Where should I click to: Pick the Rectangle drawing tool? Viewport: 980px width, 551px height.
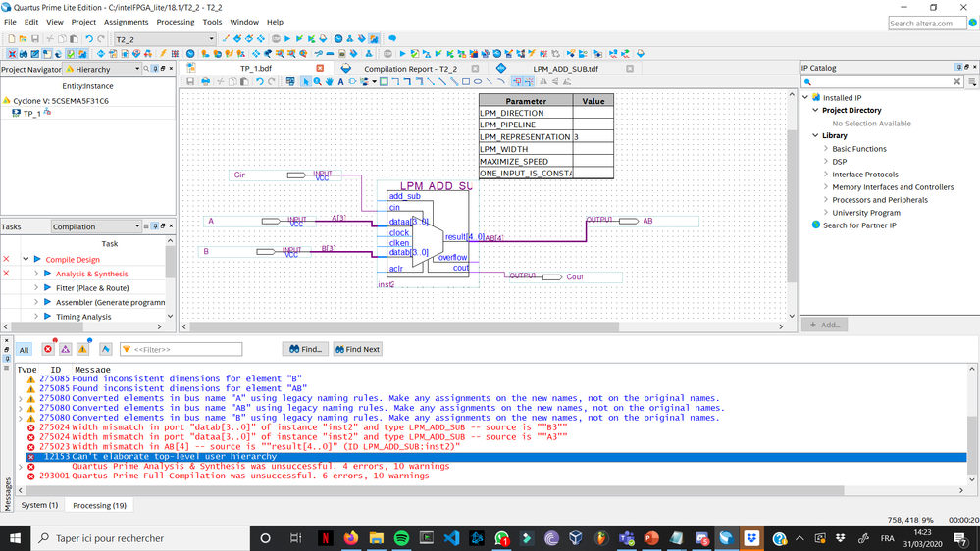coord(465,82)
